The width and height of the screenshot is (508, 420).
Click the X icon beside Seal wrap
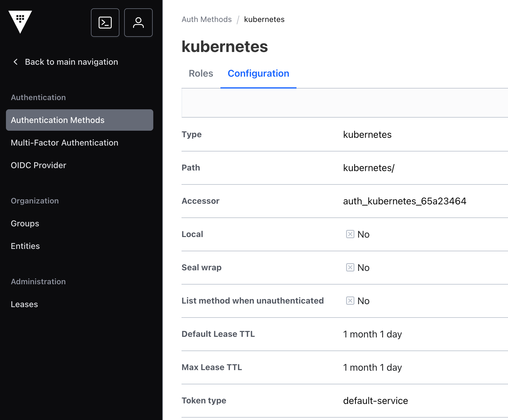coord(350,267)
